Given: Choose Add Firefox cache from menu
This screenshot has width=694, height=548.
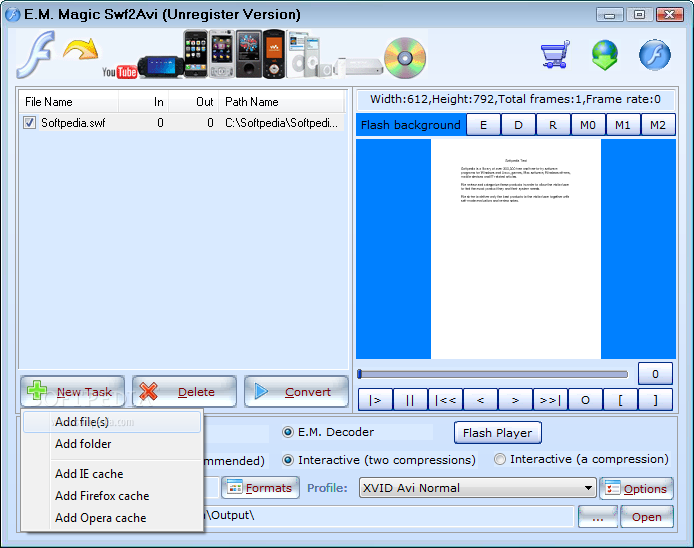Looking at the screenshot, I should point(112,496).
